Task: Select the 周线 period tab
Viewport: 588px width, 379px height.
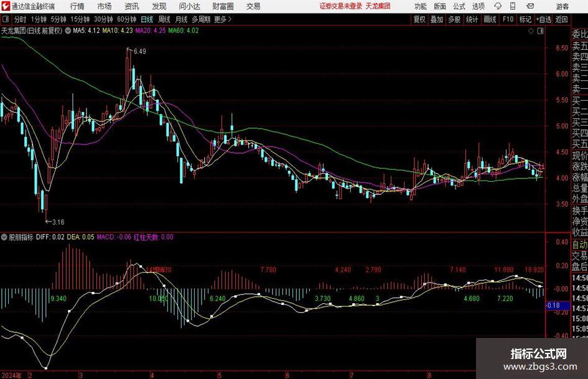Action: [164, 19]
